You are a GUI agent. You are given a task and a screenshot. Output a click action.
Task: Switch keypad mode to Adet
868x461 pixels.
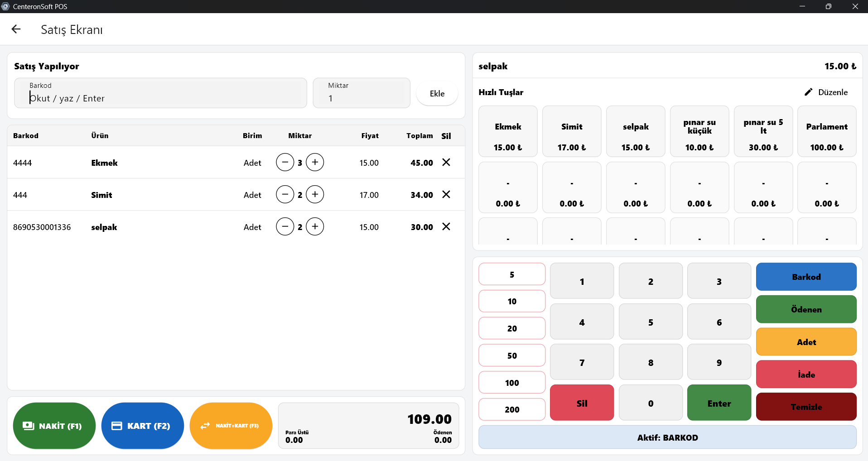[806, 342]
